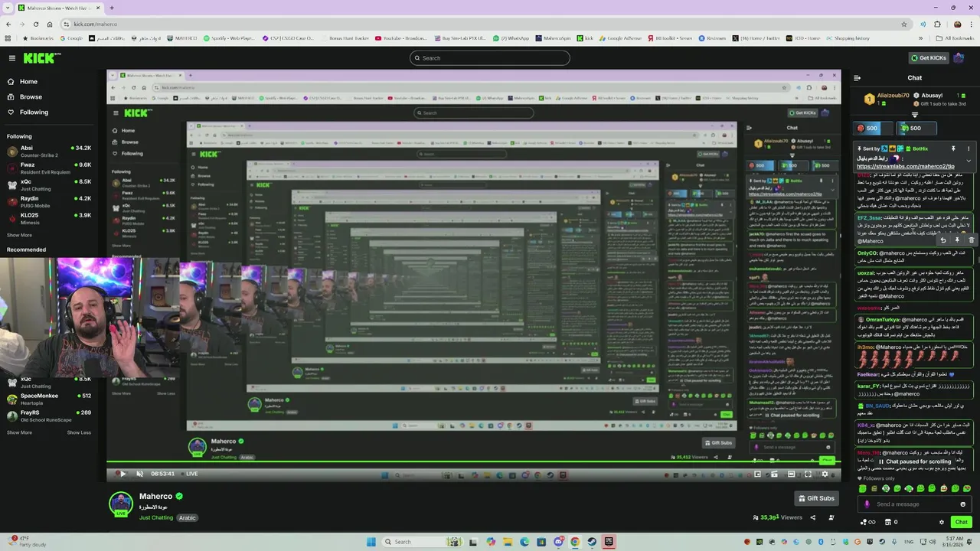Open Fwaz channel in Following list
This screenshot has width=980, height=551.
click(x=47, y=168)
